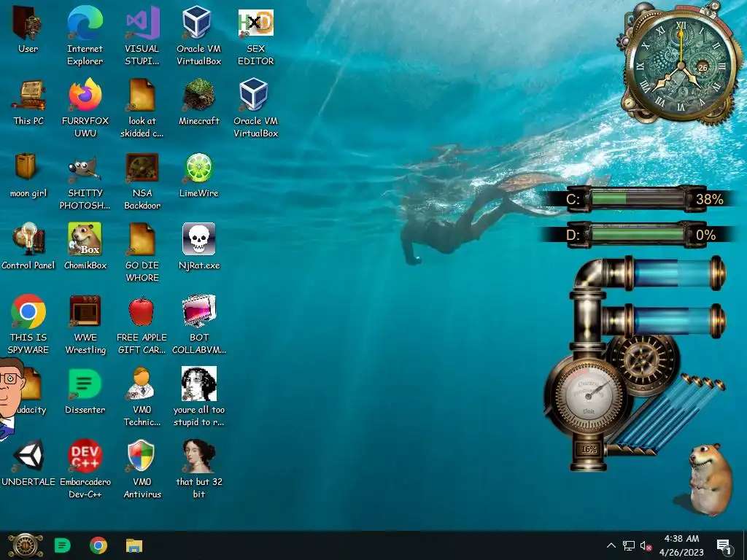Select the 'look at skidded c...' file
Screen dimensions: 747x560
pyautogui.click(x=142, y=108)
